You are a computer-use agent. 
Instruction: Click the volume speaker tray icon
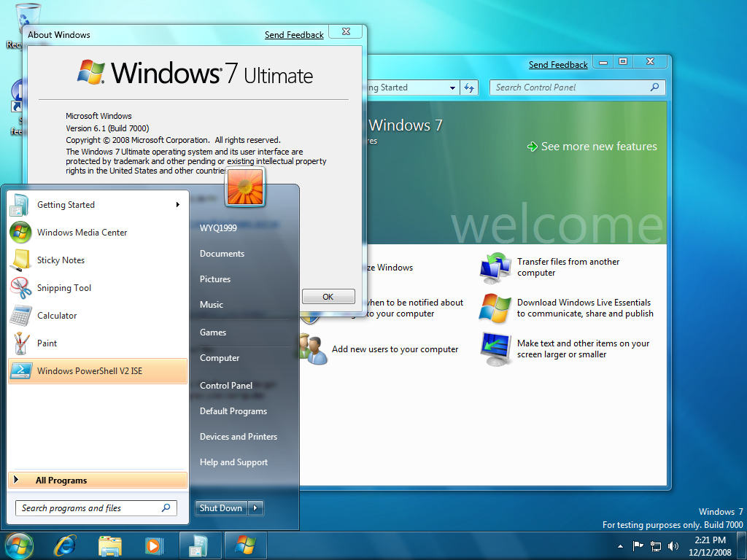point(673,545)
